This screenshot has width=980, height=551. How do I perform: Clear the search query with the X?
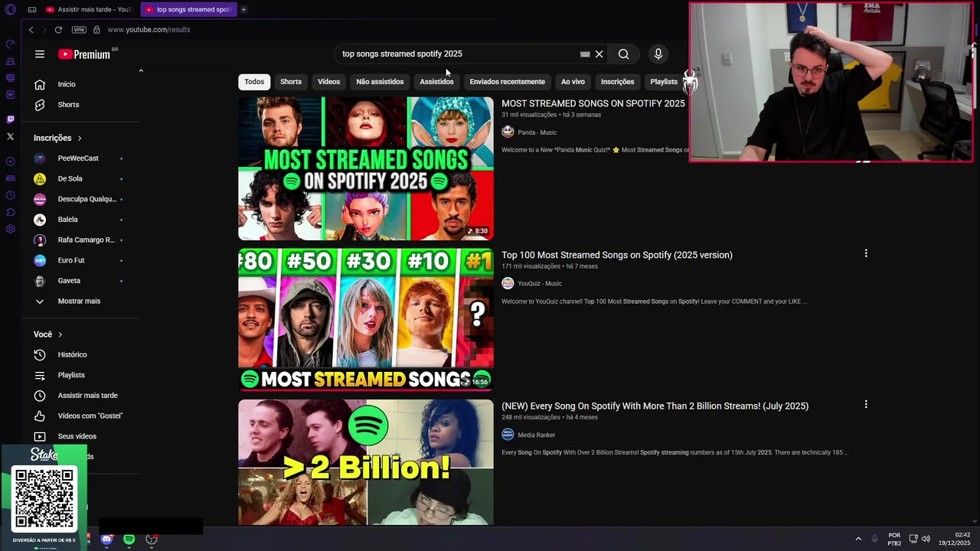click(x=599, y=54)
